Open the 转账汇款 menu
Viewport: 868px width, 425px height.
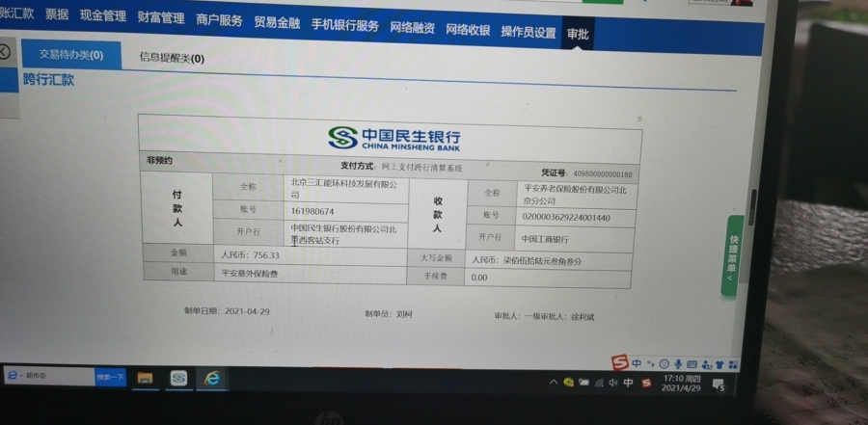point(16,13)
